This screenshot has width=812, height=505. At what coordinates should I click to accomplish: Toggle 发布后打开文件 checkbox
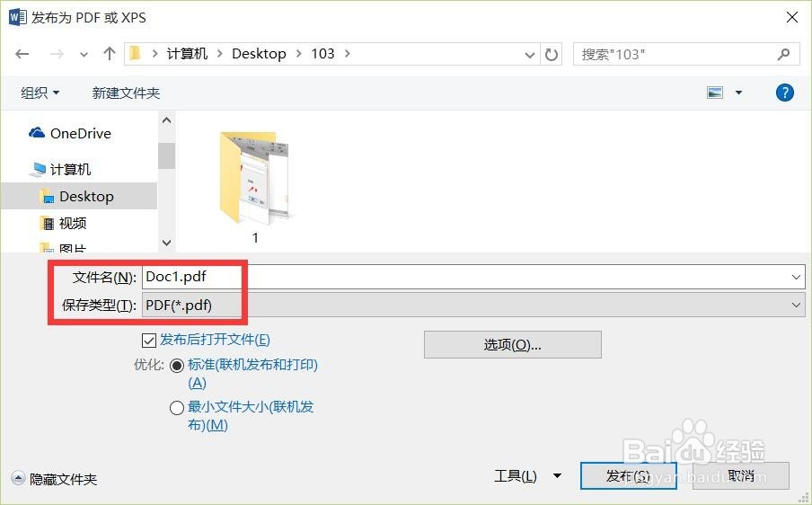tap(148, 341)
